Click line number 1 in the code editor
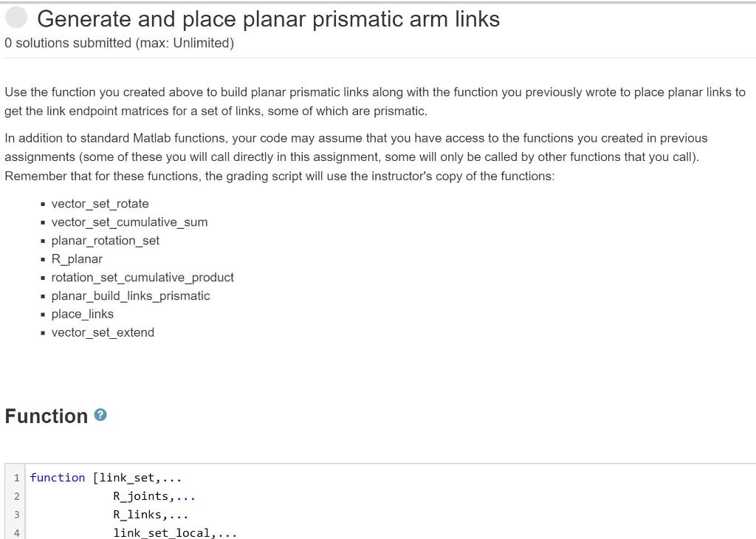Image resolution: width=756 pixels, height=539 pixels. (x=16, y=478)
